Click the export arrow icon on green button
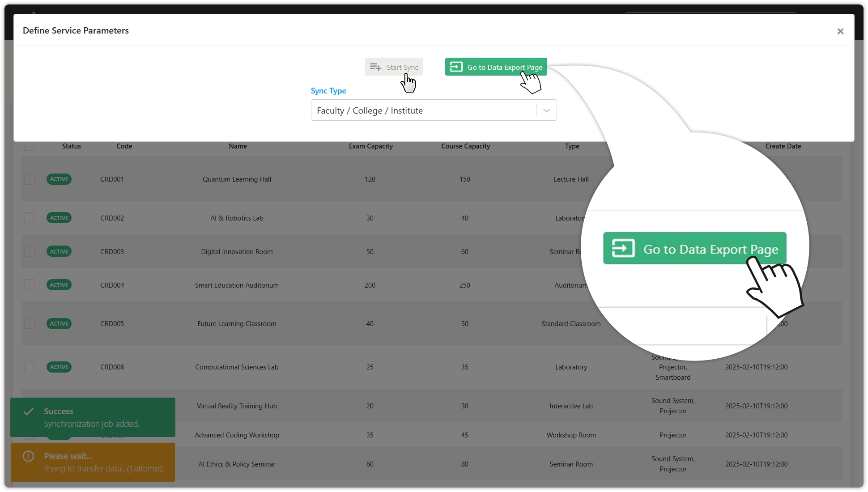Image resolution: width=868 pixels, height=492 pixels. coord(456,67)
